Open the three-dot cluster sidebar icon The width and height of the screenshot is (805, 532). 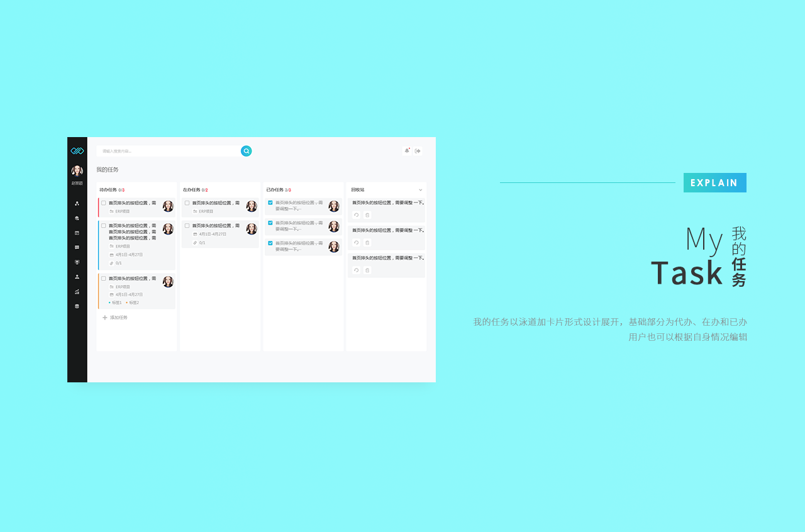pos(77,203)
